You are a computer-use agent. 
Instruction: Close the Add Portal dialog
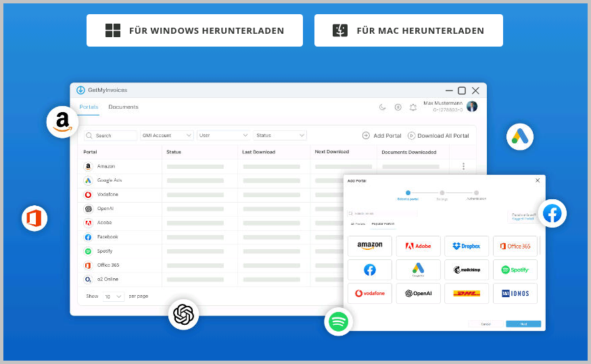pyautogui.click(x=538, y=181)
